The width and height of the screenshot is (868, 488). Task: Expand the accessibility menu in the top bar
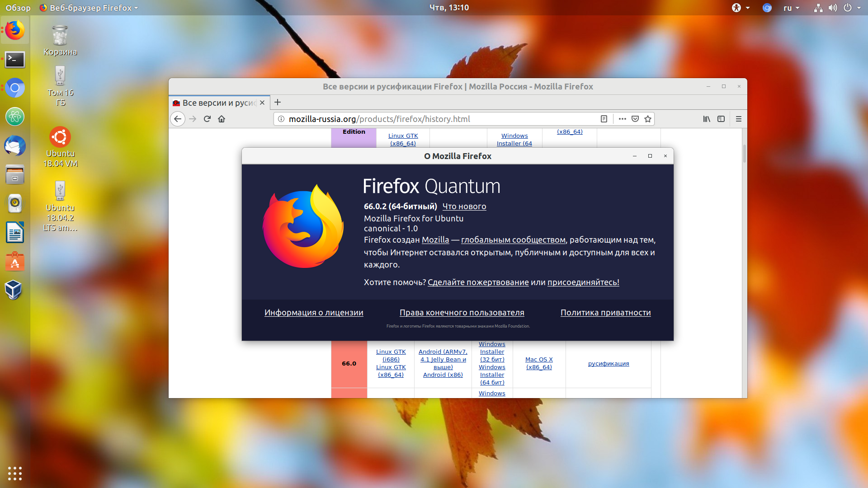coord(741,8)
